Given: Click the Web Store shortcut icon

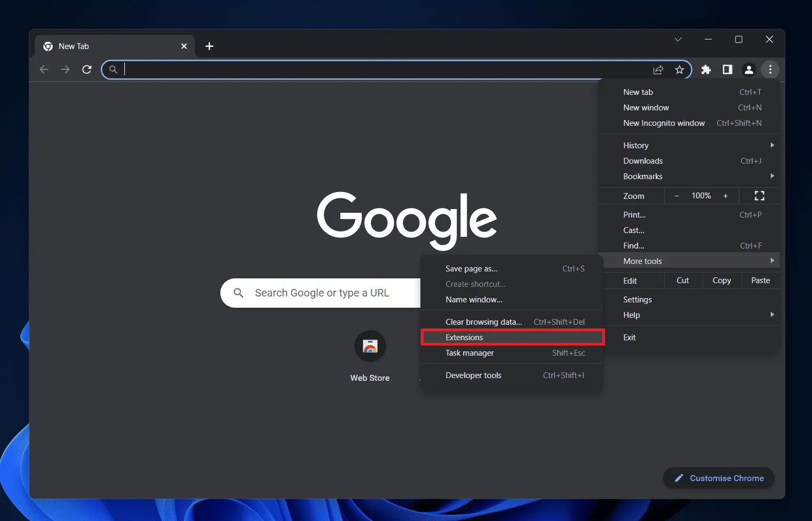Looking at the screenshot, I should coord(370,347).
